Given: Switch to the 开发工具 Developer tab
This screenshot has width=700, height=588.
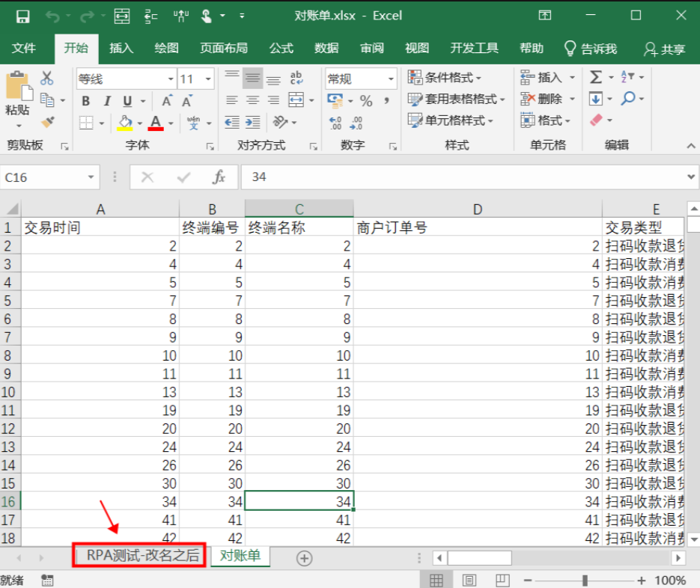Looking at the screenshot, I should coord(474,48).
